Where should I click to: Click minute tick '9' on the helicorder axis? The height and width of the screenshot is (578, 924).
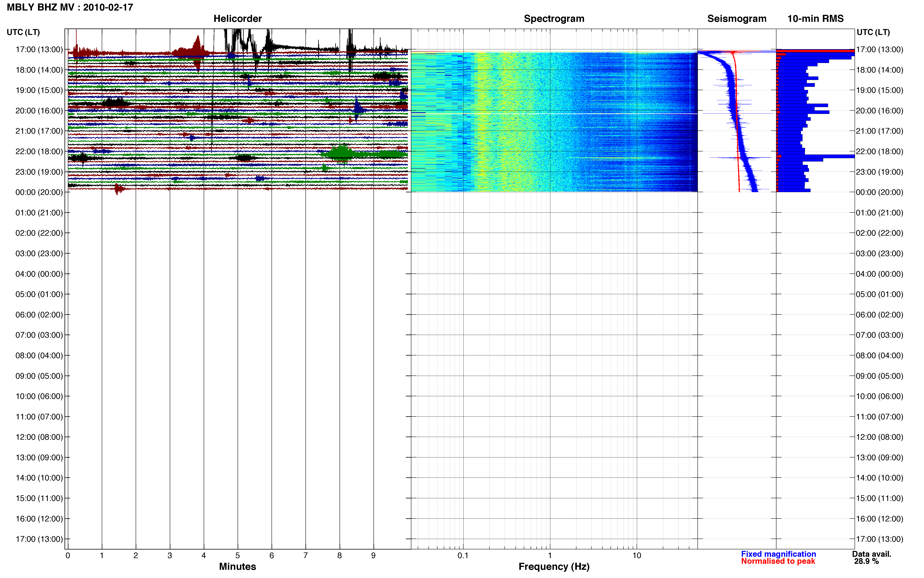pos(373,555)
